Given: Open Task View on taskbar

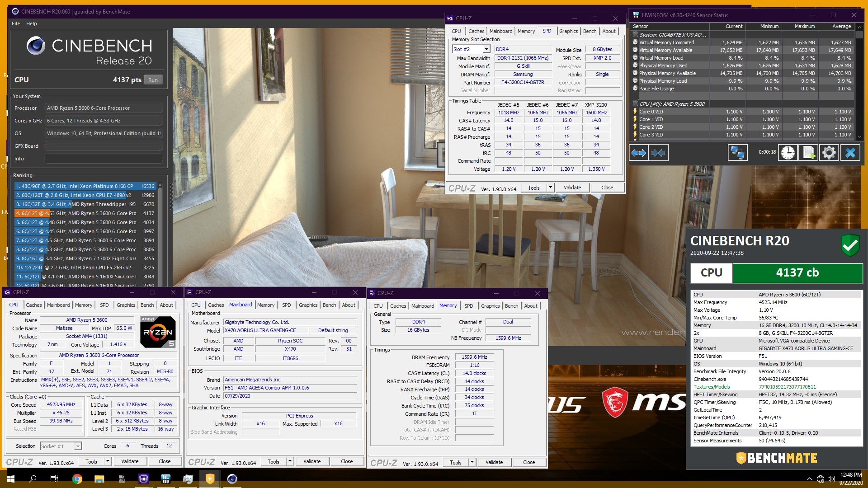Looking at the screenshot, I should [x=54, y=479].
